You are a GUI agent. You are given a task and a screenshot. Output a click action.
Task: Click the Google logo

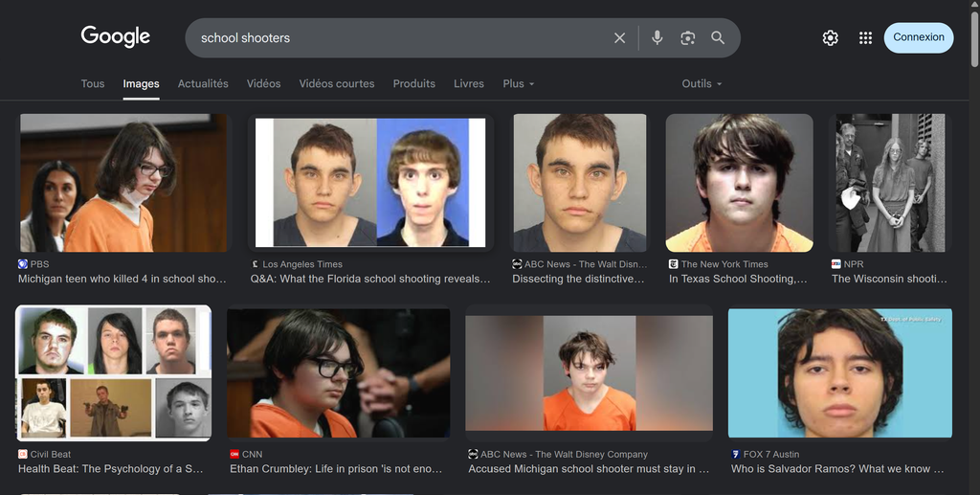click(115, 37)
